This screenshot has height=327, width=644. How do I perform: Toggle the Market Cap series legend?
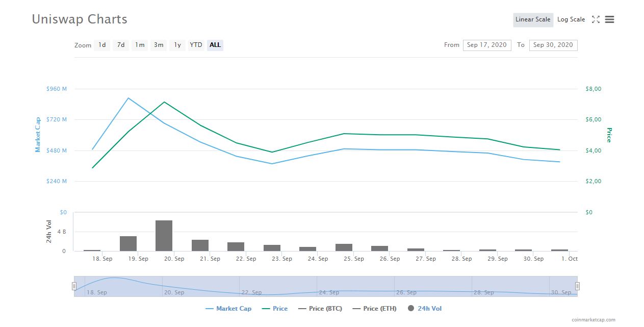pyautogui.click(x=228, y=309)
